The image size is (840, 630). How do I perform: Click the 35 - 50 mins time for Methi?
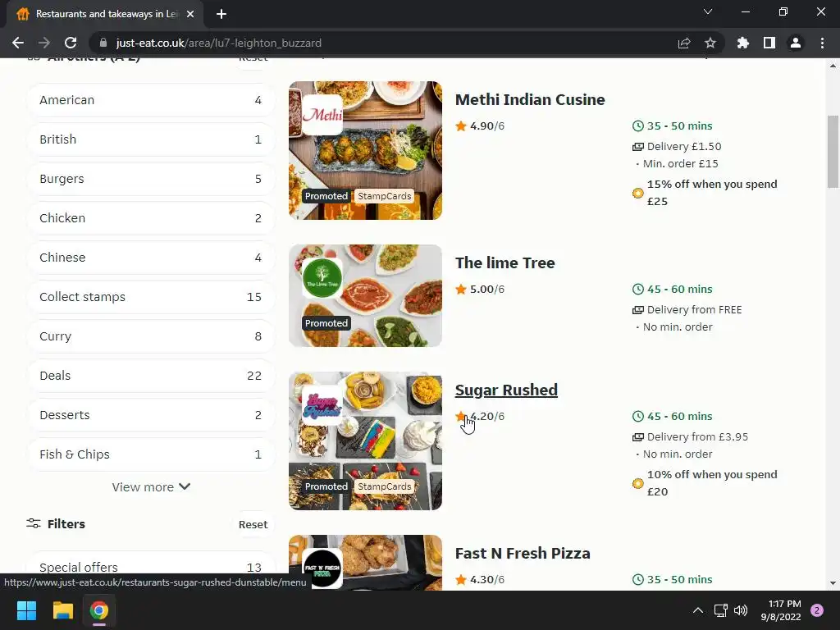(x=679, y=126)
